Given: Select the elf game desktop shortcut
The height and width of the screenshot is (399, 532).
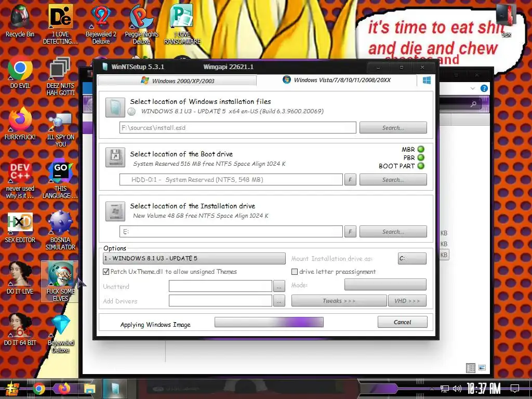Looking at the screenshot, I should (x=60, y=281).
